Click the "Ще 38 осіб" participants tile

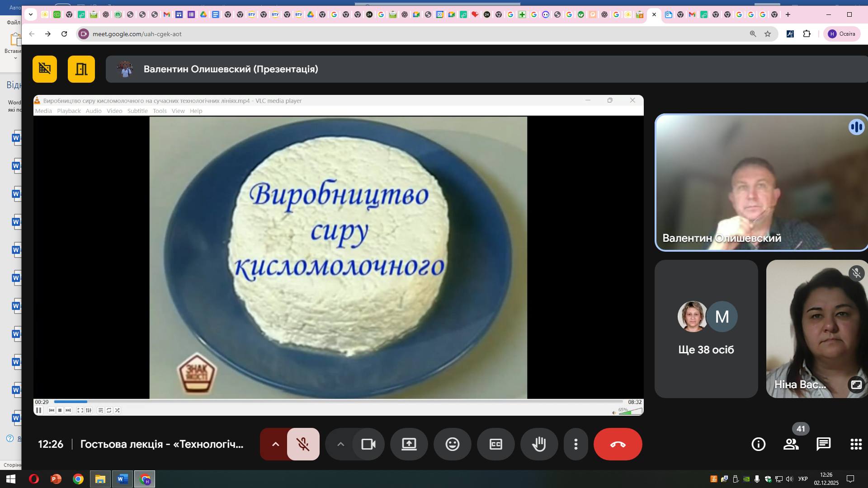pyautogui.click(x=706, y=329)
